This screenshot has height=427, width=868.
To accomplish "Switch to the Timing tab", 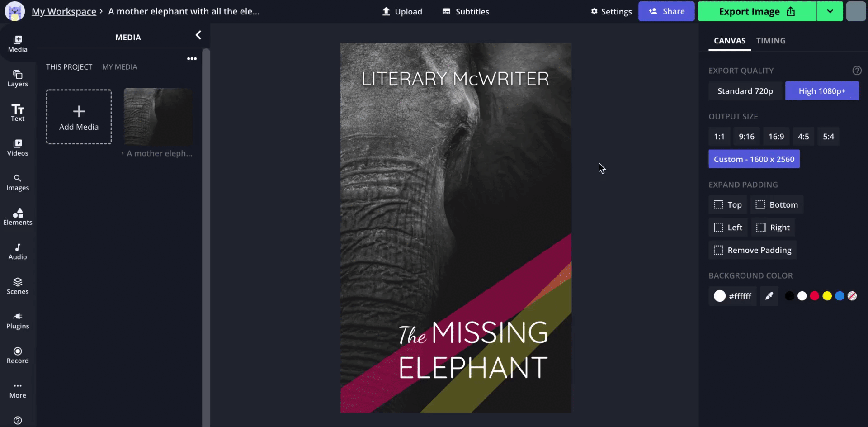I will coord(770,41).
